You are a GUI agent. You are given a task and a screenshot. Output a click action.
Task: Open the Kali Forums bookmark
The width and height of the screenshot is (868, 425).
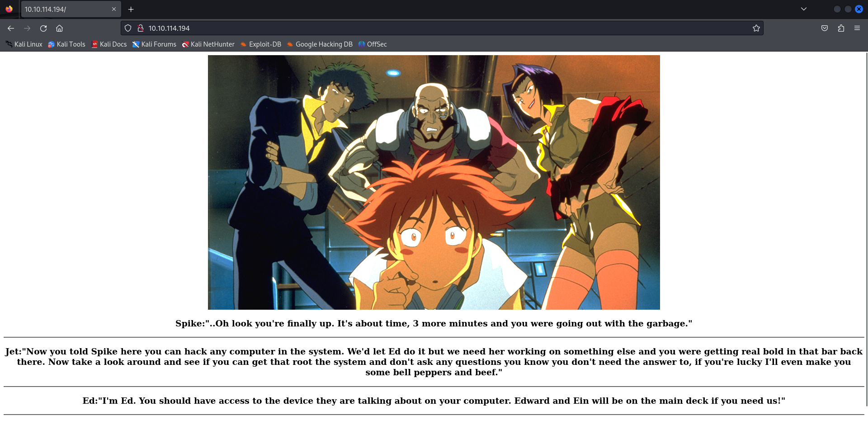click(x=154, y=44)
